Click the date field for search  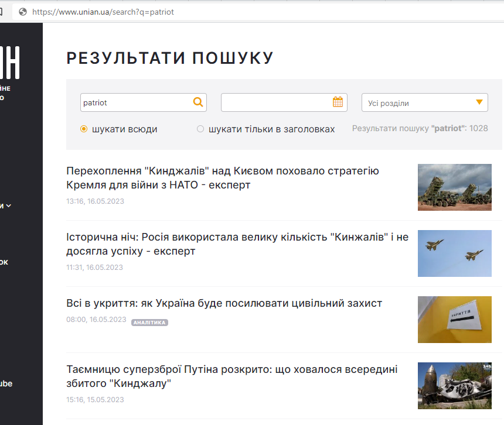tap(275, 102)
